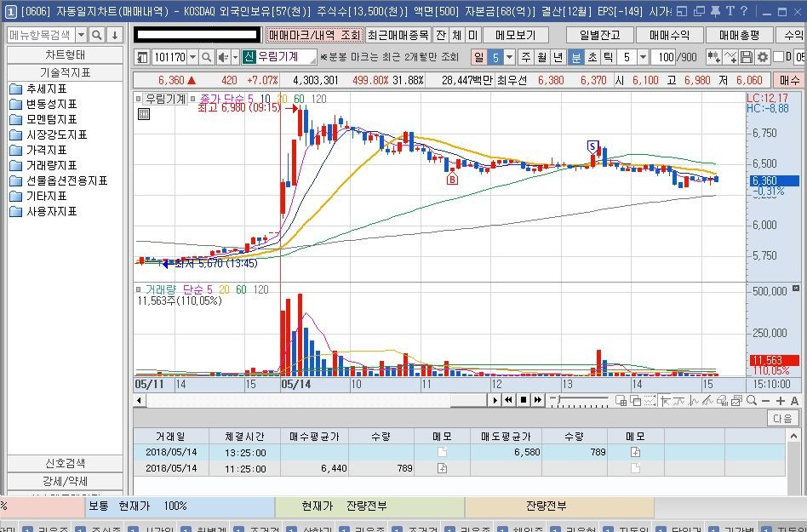Toggle 매매마크/내역 조회 button
The image size is (807, 532).
[314, 35]
